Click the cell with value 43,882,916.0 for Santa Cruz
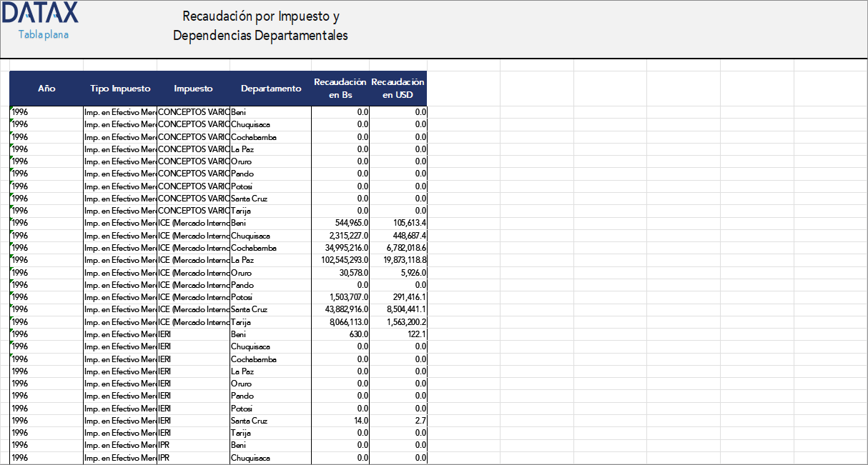 click(340, 309)
